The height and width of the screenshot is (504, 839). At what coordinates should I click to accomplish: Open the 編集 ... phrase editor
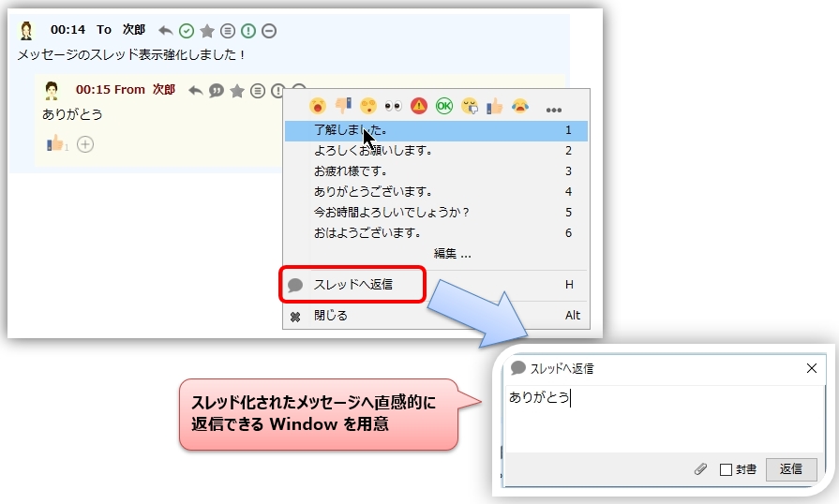point(452,253)
